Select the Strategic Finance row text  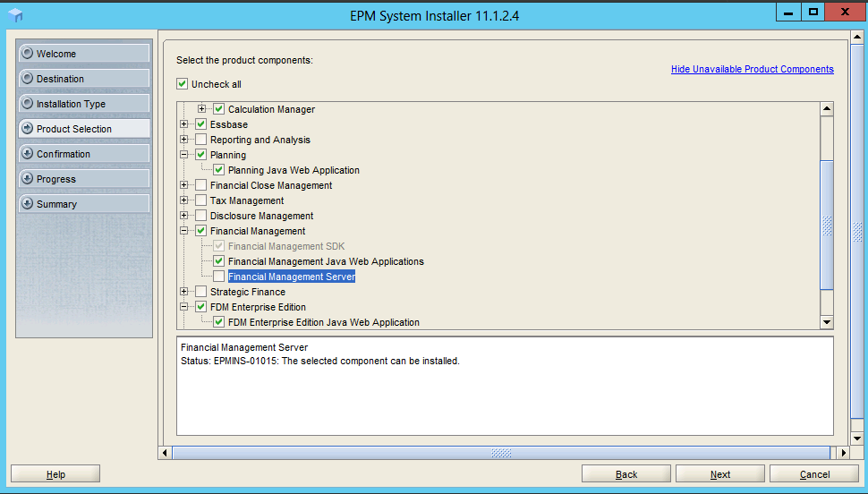tap(248, 292)
